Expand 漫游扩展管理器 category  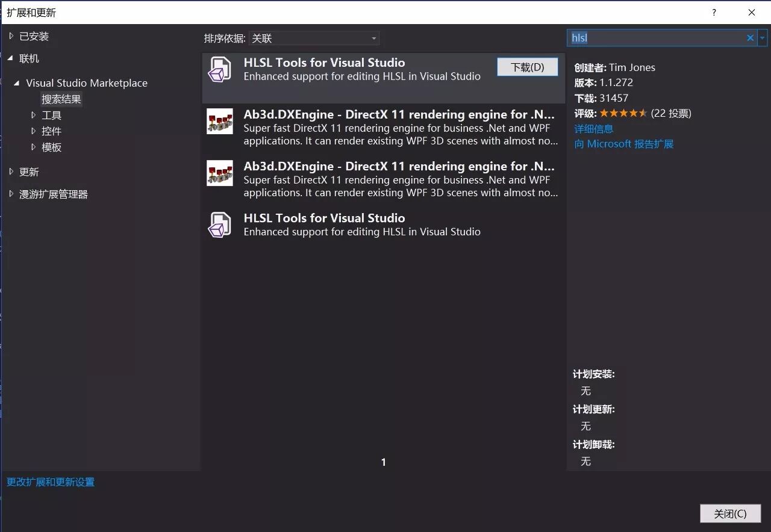pos(11,194)
